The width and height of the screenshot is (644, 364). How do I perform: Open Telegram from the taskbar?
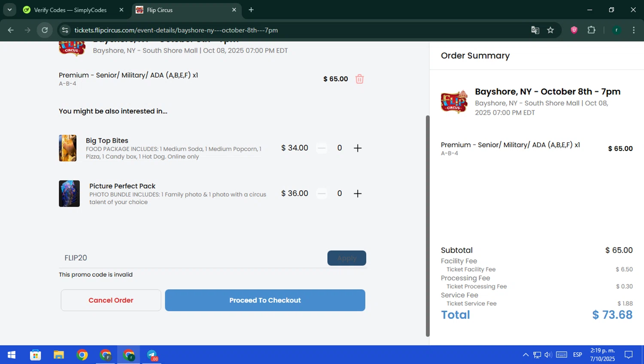coord(152,355)
